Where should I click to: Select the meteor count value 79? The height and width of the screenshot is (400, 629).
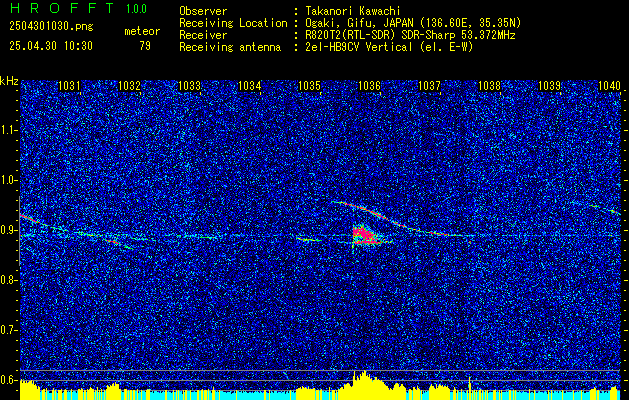(x=145, y=46)
